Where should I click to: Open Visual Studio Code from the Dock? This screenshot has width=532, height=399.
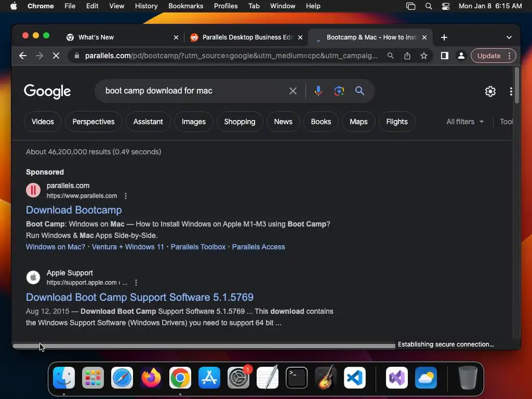[x=355, y=378]
